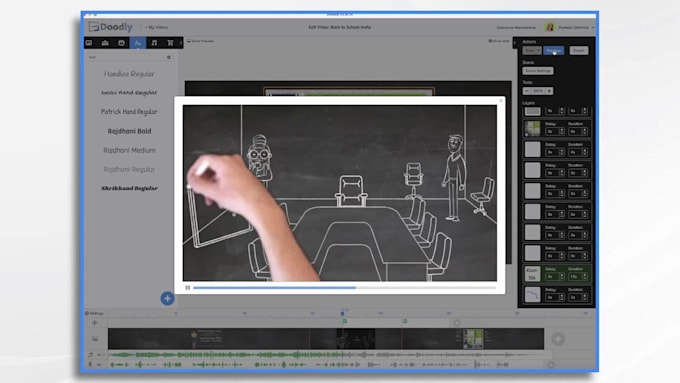Select the Text fonts tab icon

click(137, 43)
